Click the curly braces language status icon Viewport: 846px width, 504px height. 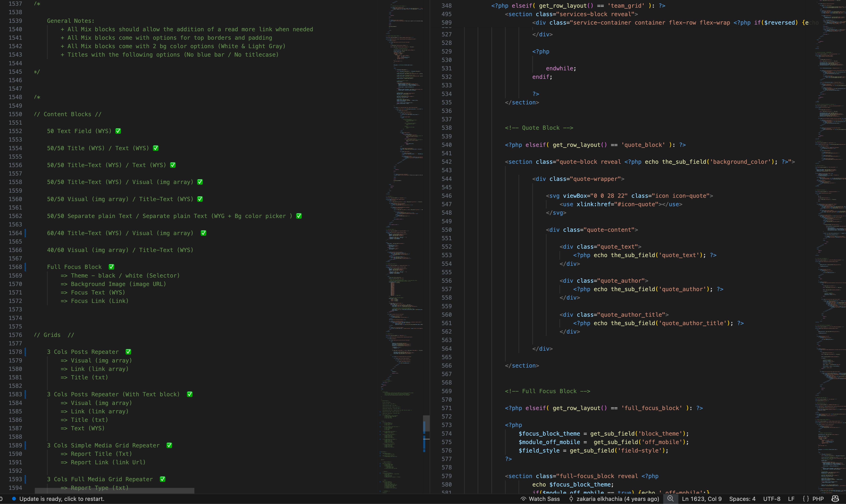[805, 499]
